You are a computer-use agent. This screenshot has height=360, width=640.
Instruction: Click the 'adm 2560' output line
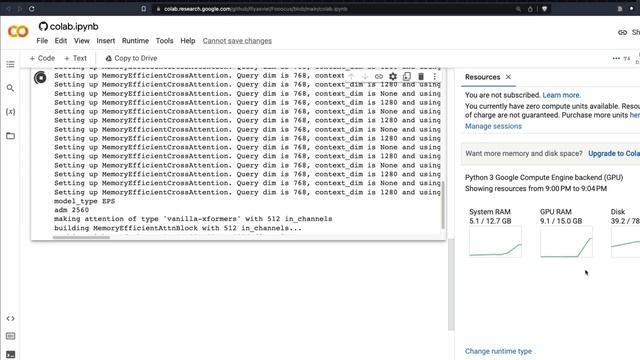(71, 210)
